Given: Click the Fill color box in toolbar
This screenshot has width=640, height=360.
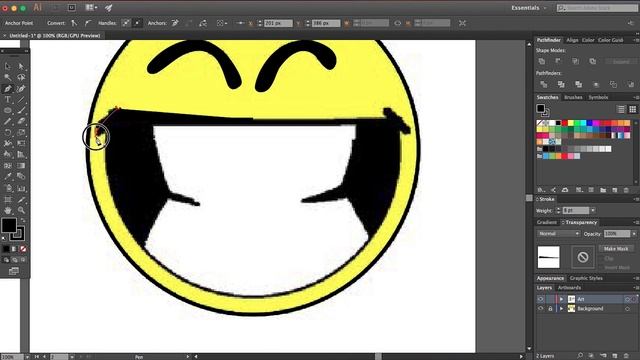Looking at the screenshot, I should click(x=9, y=225).
